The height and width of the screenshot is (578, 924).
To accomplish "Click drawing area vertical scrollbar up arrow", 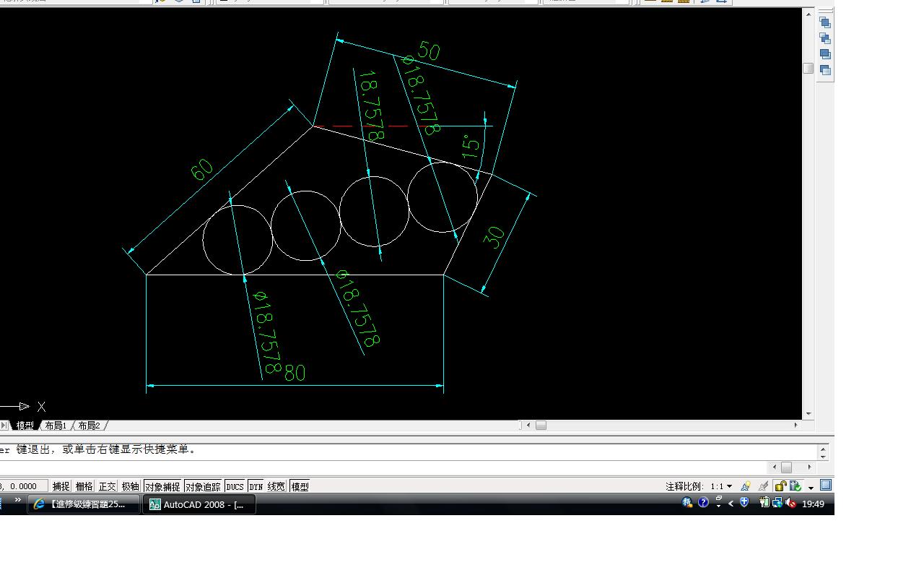I will 808,14.
